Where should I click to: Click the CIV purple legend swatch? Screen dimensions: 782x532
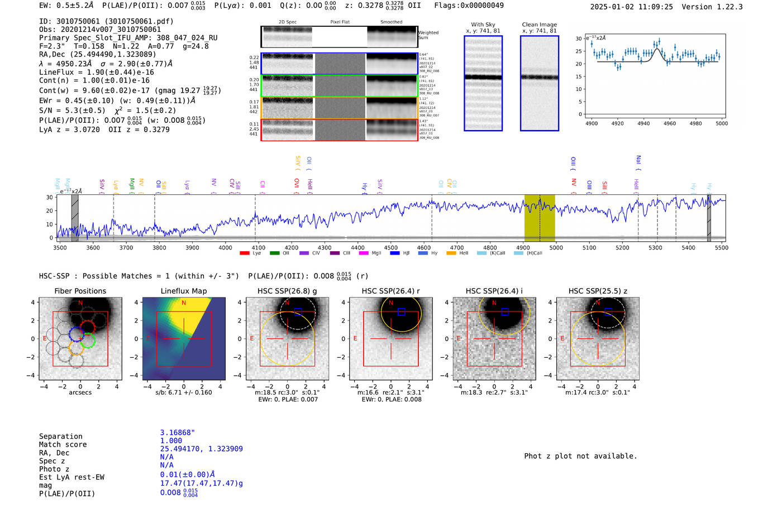pyautogui.click(x=304, y=253)
